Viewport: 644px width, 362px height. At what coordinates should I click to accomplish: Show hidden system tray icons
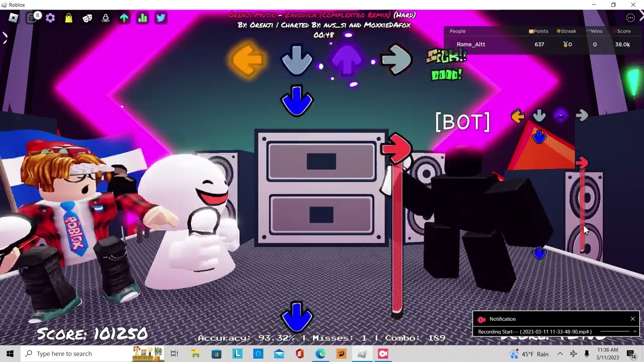click(560, 354)
